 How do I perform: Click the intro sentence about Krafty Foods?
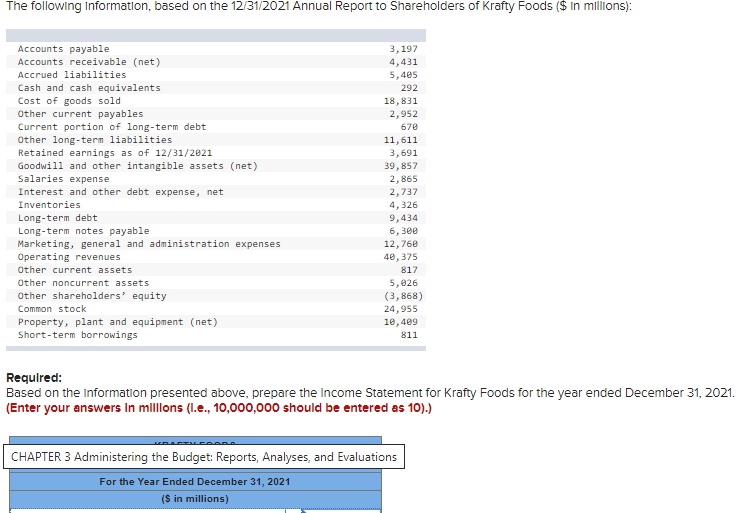pyautogui.click(x=319, y=7)
